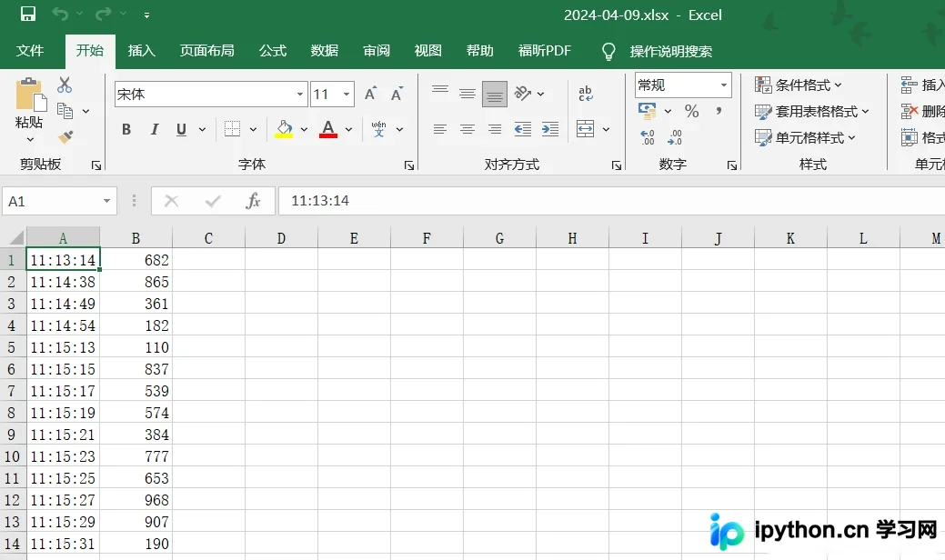The image size is (945, 560).
Task: Toggle italic formatting
Action: [155, 129]
